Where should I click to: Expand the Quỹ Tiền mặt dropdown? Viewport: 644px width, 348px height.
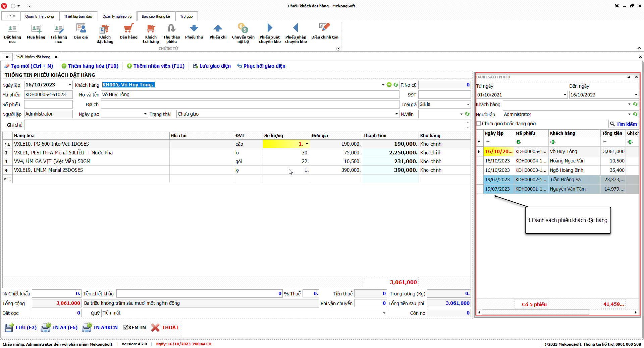coord(384,313)
